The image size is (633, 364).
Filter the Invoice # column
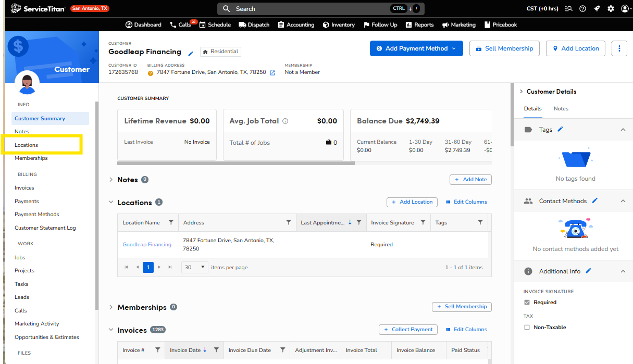coord(157,350)
